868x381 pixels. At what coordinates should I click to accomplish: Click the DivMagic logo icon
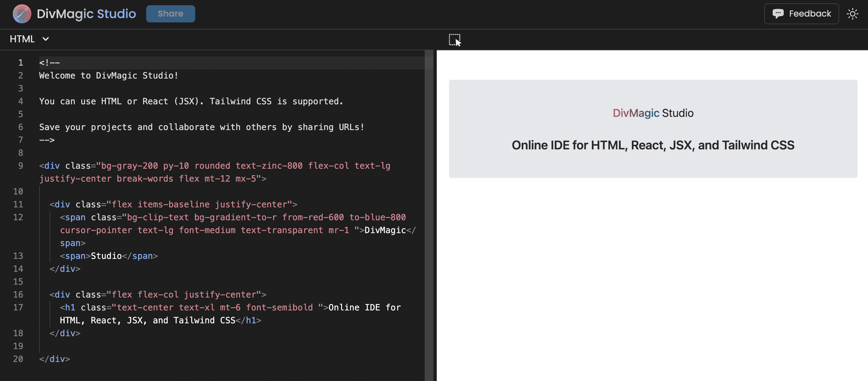[22, 13]
